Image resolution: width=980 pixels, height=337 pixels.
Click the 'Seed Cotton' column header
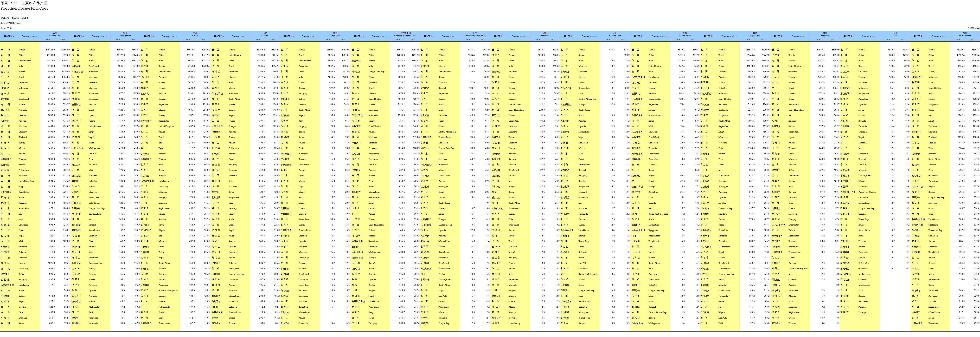click(685, 36)
